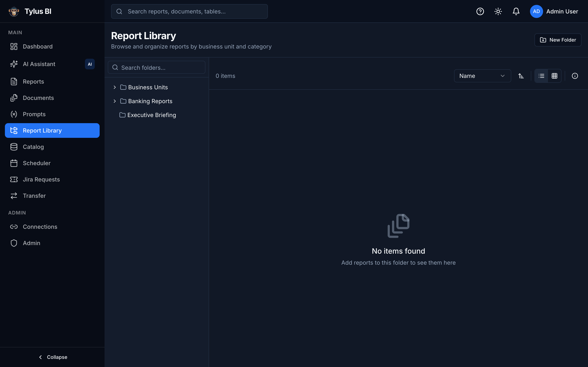Expand the Business Units folder
The height and width of the screenshot is (367, 588).
pos(115,87)
